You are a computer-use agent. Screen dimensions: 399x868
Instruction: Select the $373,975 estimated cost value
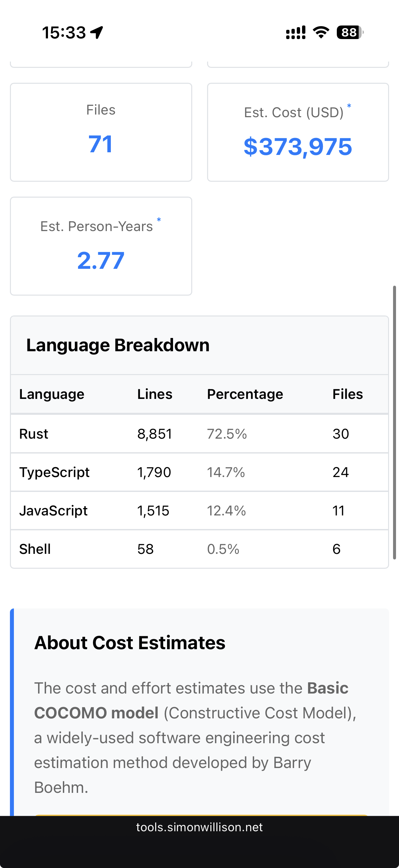point(298,147)
